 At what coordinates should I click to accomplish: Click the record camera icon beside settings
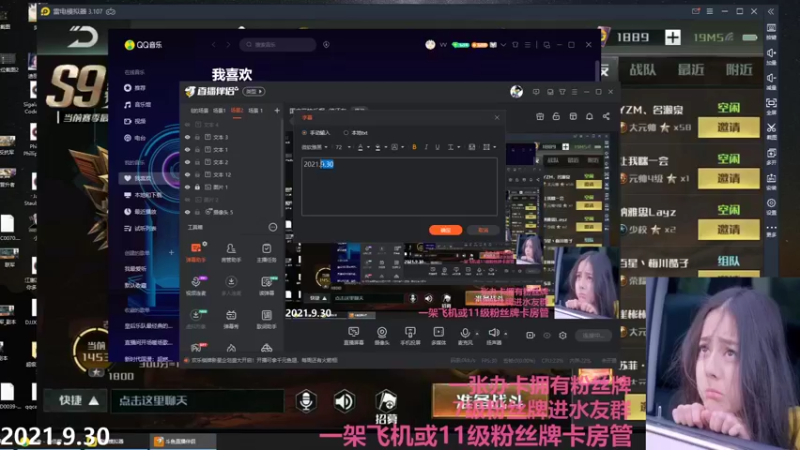click(x=531, y=335)
